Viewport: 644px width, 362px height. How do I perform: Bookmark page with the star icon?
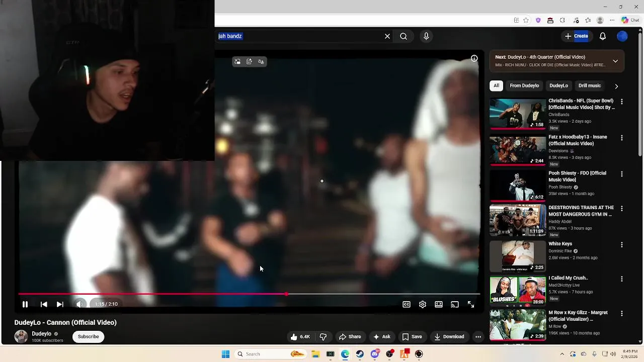pos(526,20)
